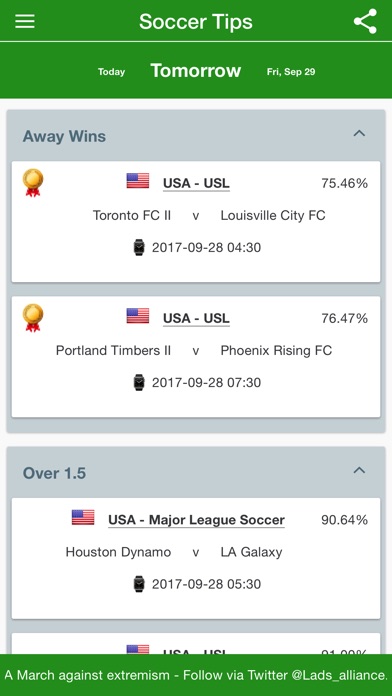The height and width of the screenshot is (696, 392).
Task: Click the watch icon beside 2017-09-28 05:30
Action: point(139,584)
